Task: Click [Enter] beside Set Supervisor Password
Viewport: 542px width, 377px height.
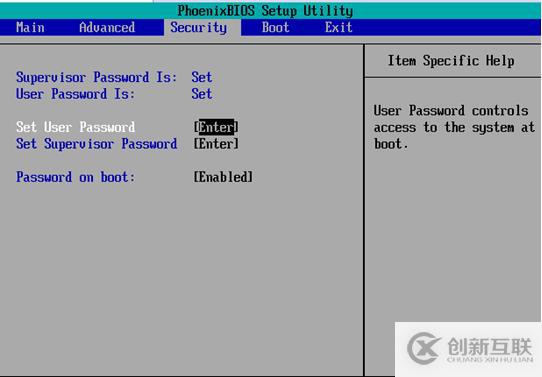Action: 216,144
